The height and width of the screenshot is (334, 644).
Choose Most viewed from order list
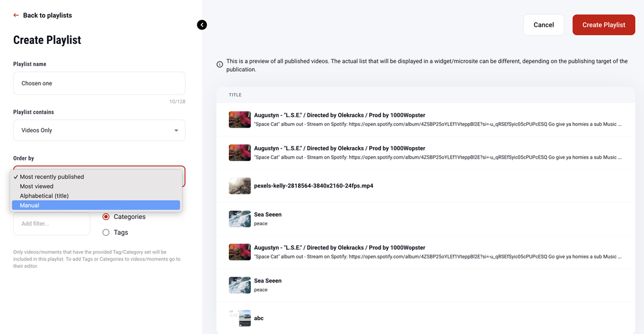click(x=36, y=186)
